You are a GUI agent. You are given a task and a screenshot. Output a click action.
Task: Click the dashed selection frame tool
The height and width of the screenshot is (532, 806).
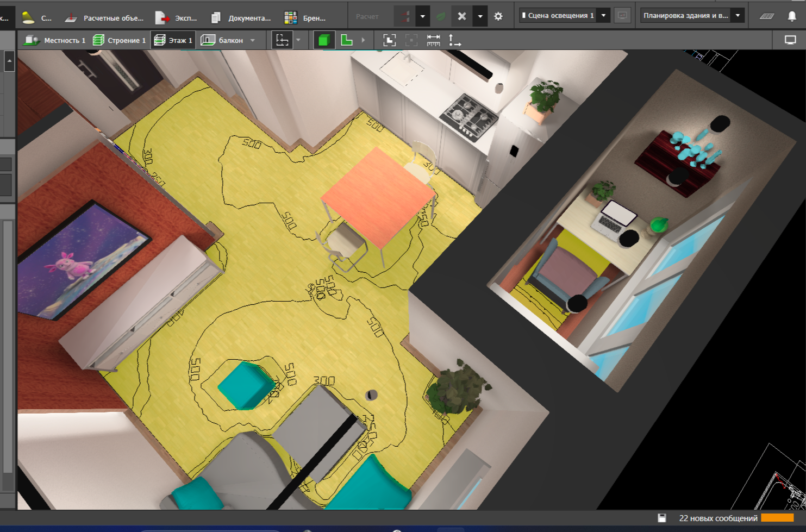click(282, 40)
